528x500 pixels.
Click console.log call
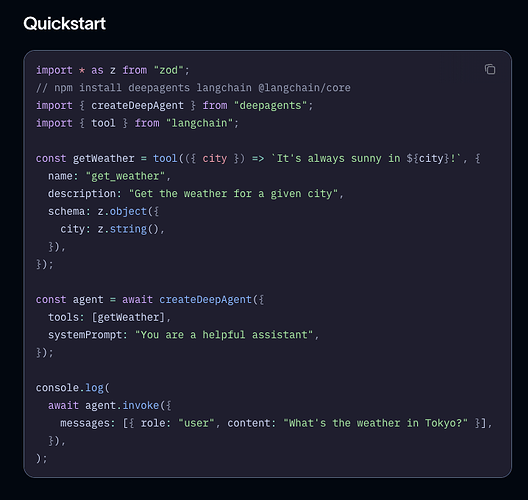point(70,388)
